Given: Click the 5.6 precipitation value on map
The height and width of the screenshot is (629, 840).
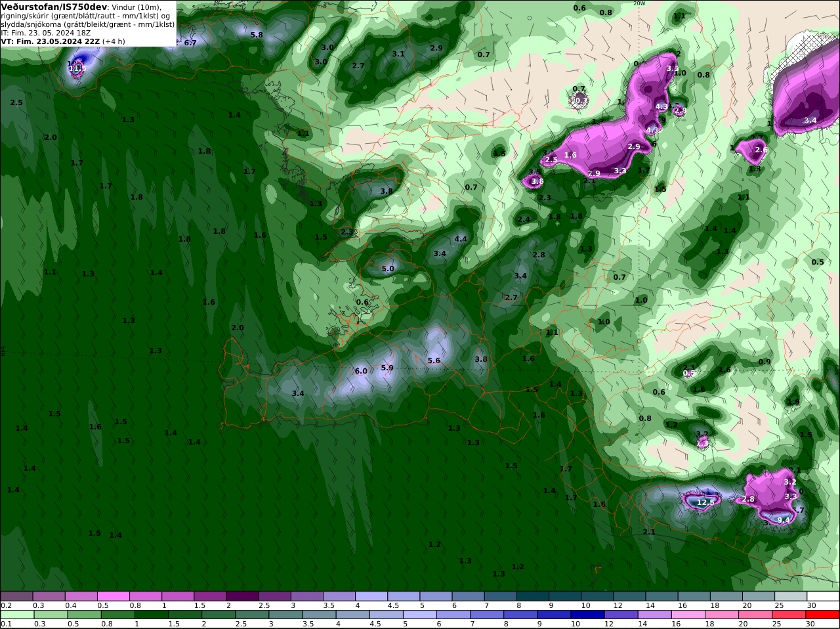Looking at the screenshot, I should point(434,360).
